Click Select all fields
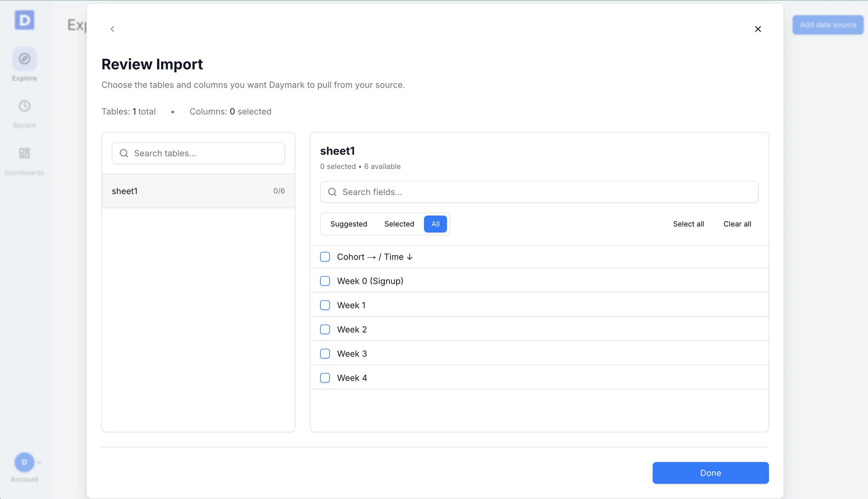The height and width of the screenshot is (499, 868). pos(688,224)
